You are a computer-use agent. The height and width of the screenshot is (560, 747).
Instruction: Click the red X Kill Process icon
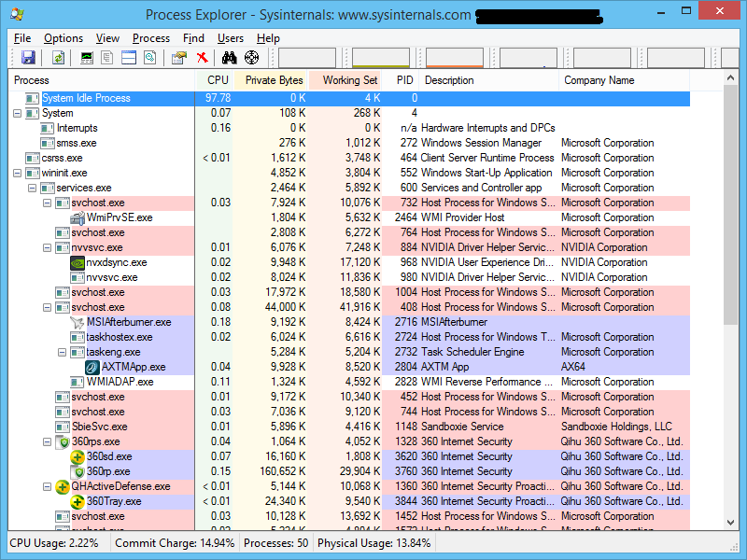202,58
